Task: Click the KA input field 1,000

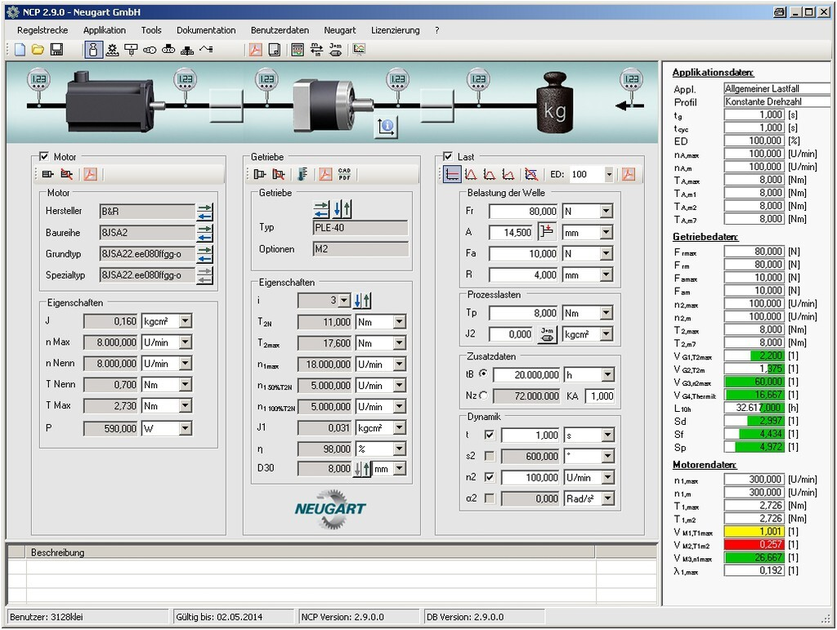Action: point(600,396)
